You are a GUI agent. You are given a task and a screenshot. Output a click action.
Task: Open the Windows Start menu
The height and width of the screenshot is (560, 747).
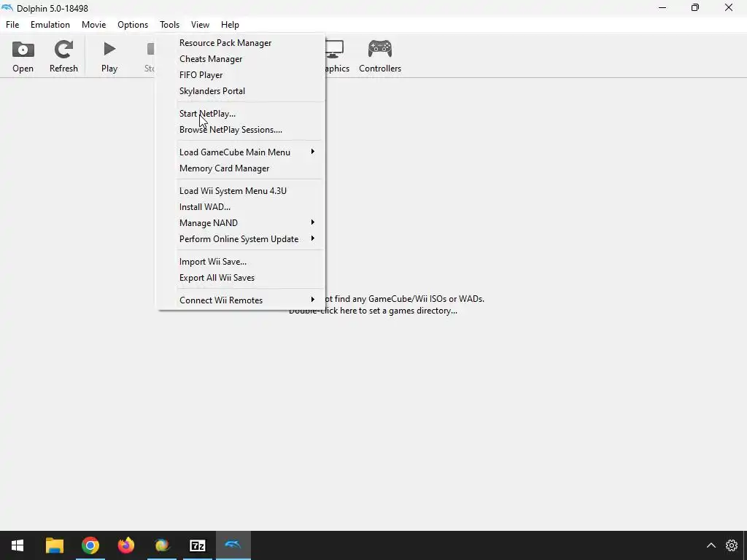pyautogui.click(x=18, y=545)
